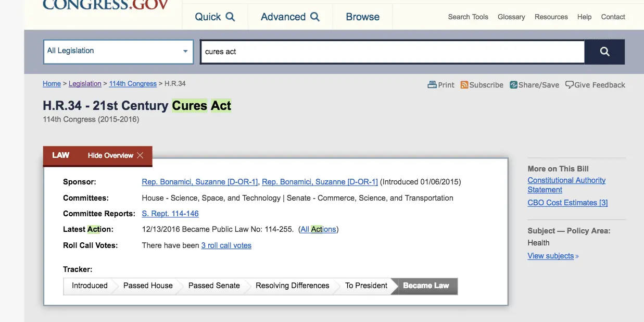
Task: Click the Print icon
Action: click(432, 85)
